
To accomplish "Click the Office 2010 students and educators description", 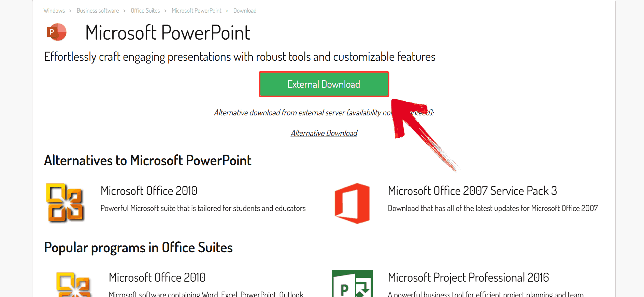I will (x=203, y=208).
